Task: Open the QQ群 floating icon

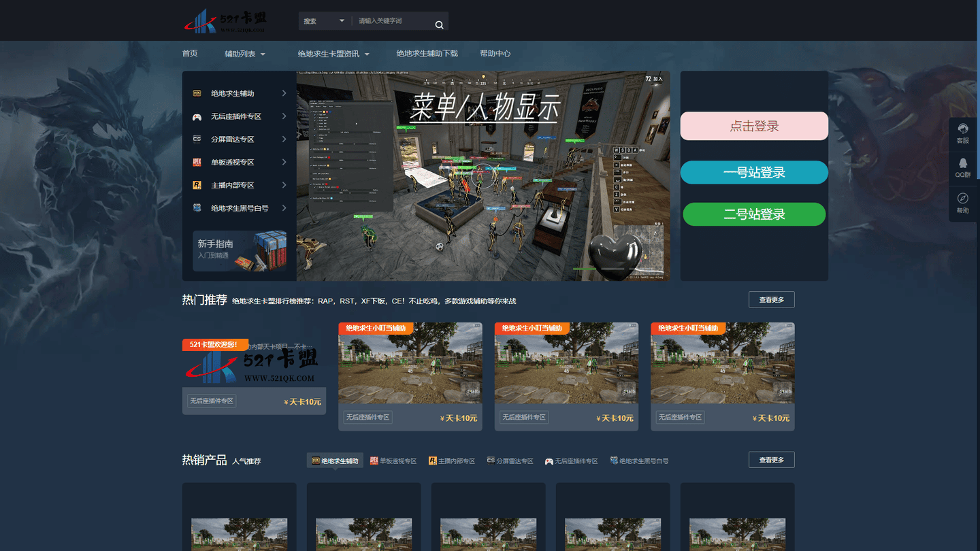Action: pos(962,167)
